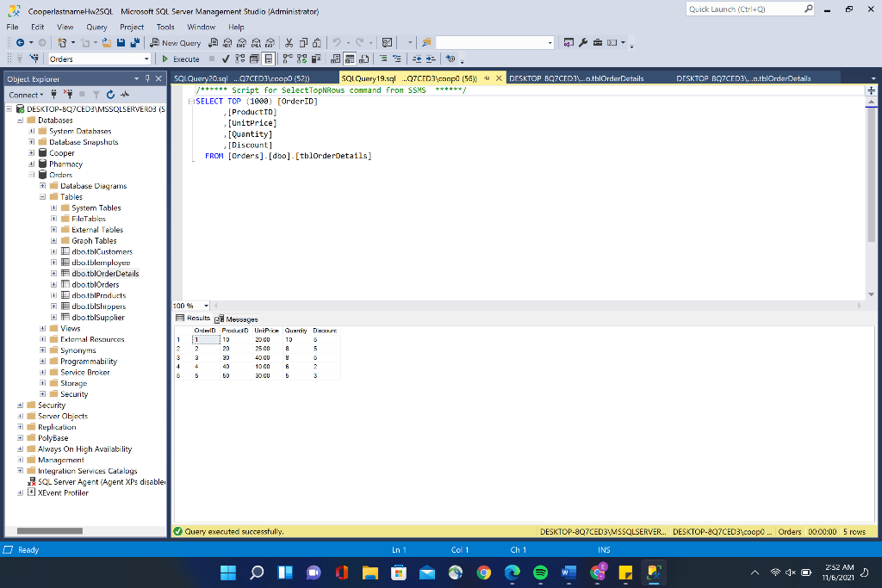The width and height of the screenshot is (882, 588).
Task: Switch to the Messages tab
Action: click(236, 319)
